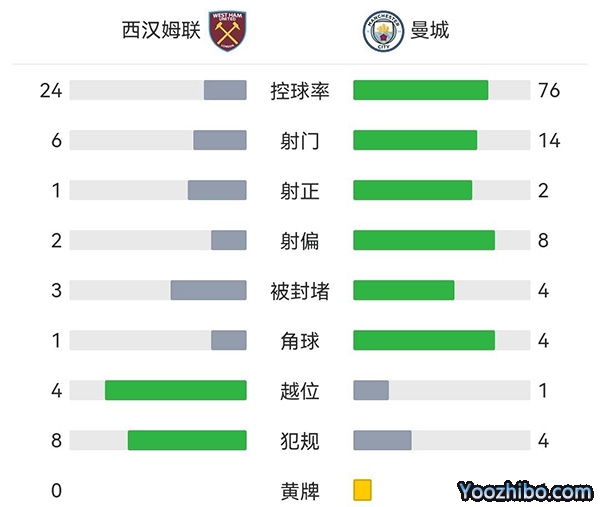Click the 角球 corners label
The height and width of the screenshot is (507, 600).
point(300,341)
